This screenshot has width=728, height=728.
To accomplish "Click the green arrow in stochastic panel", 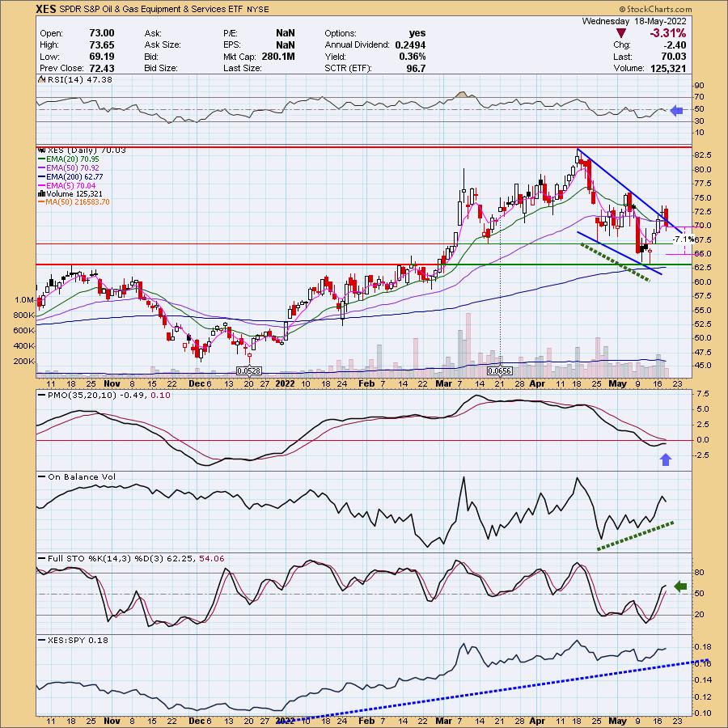I will (680, 586).
